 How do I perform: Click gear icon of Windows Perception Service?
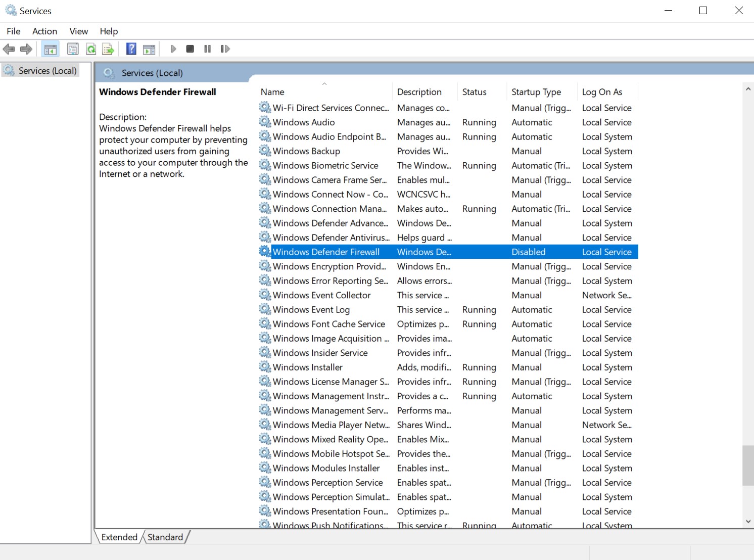(265, 482)
